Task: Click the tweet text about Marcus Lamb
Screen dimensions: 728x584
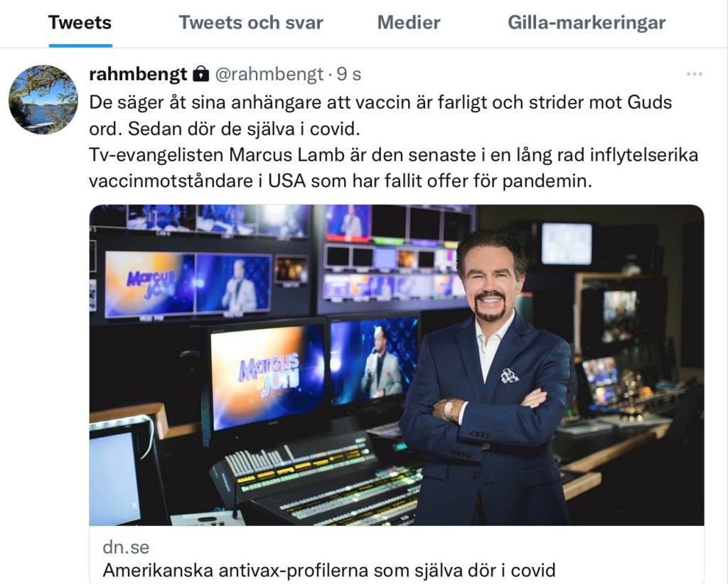Action: (x=394, y=141)
